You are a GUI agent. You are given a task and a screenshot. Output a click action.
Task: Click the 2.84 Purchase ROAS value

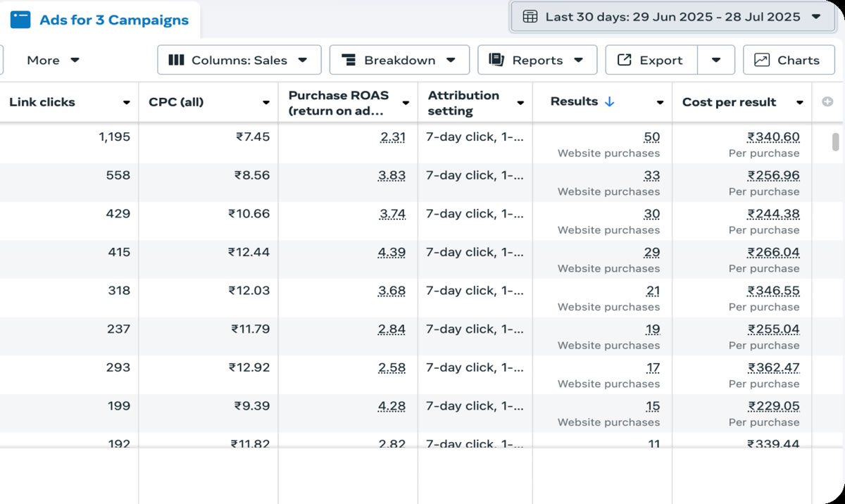(x=392, y=329)
